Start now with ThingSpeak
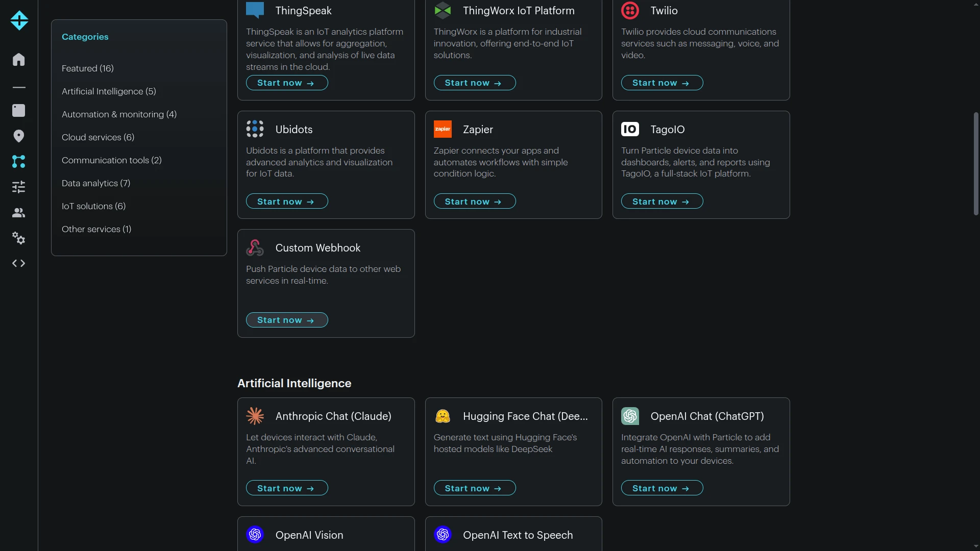This screenshot has height=551, width=980. click(287, 83)
